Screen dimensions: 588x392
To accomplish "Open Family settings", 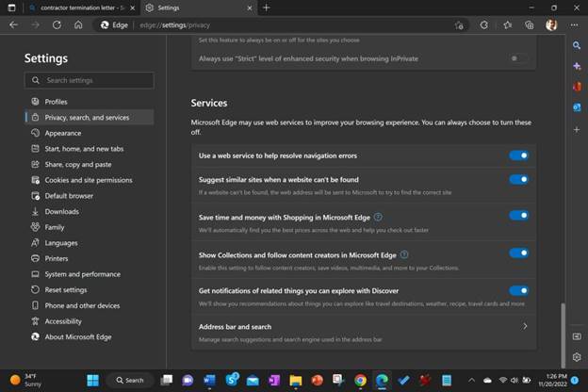I will [x=90, y=227].
